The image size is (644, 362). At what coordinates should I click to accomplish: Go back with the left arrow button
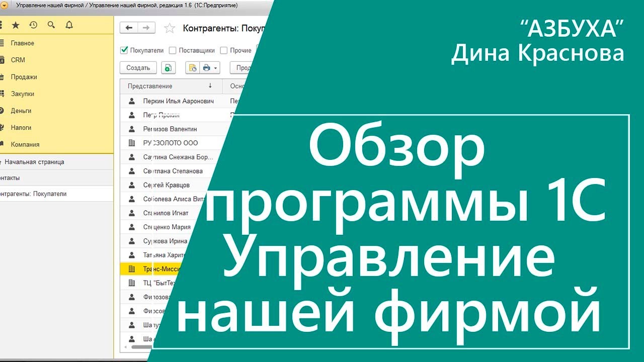129,28
